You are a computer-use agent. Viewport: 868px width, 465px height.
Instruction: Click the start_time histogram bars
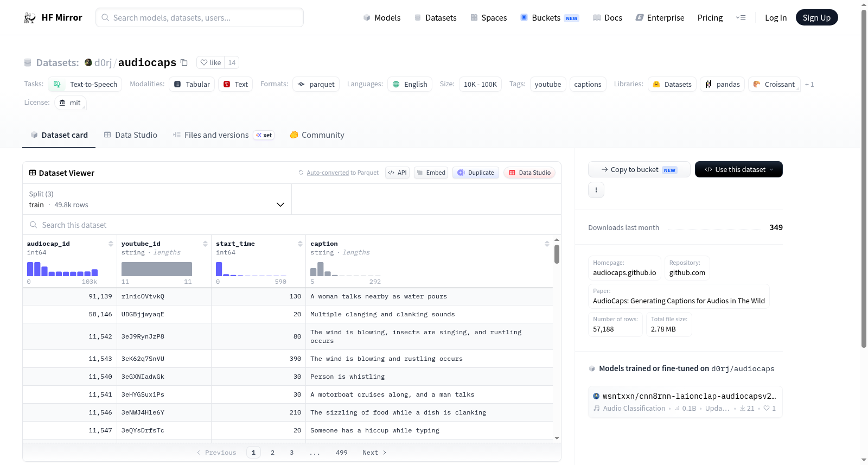(251, 269)
